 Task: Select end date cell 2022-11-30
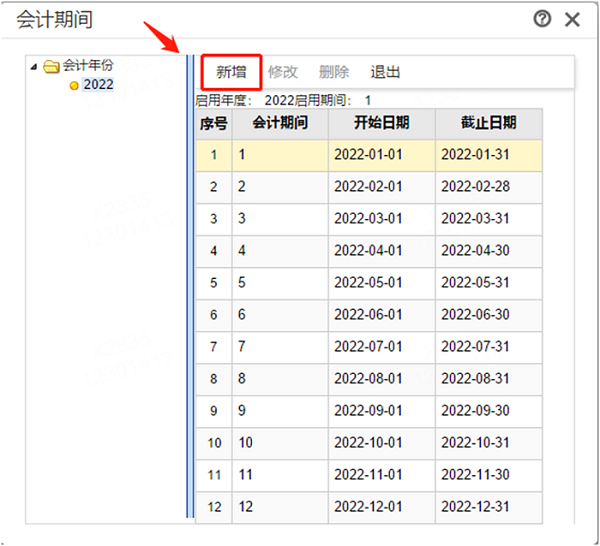coord(489,475)
